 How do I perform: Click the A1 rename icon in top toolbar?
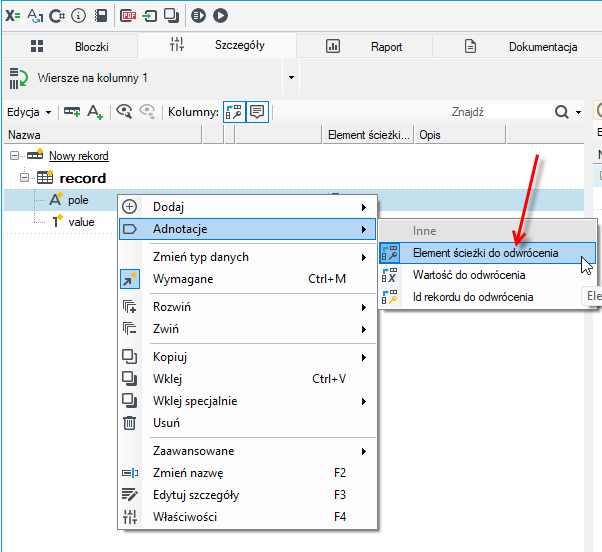(35, 16)
